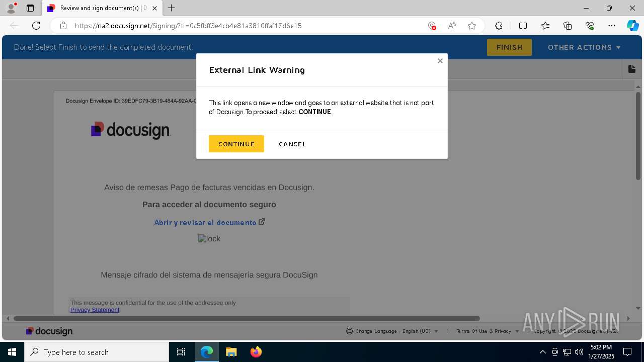Click the horizontal scrollbar thumb

click(247, 318)
